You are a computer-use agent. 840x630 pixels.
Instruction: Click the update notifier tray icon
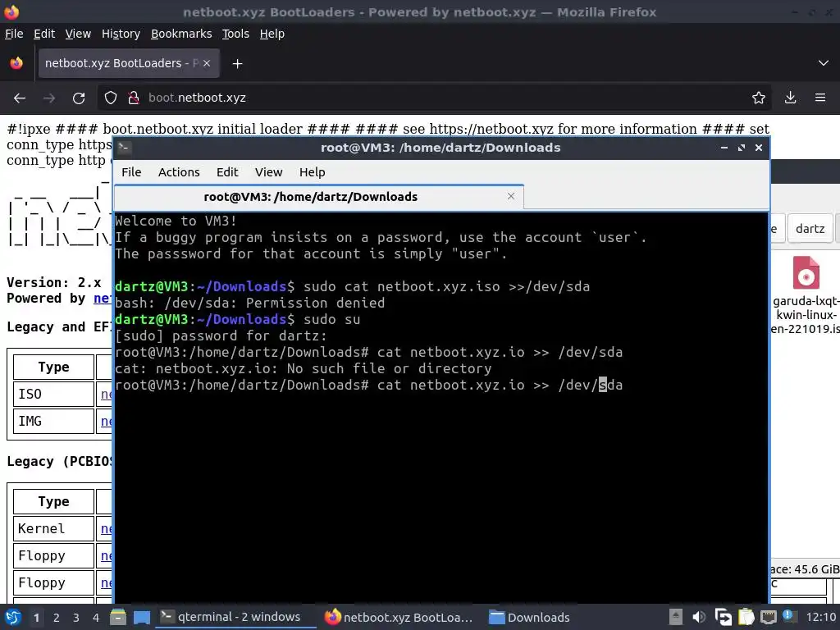[787, 615]
